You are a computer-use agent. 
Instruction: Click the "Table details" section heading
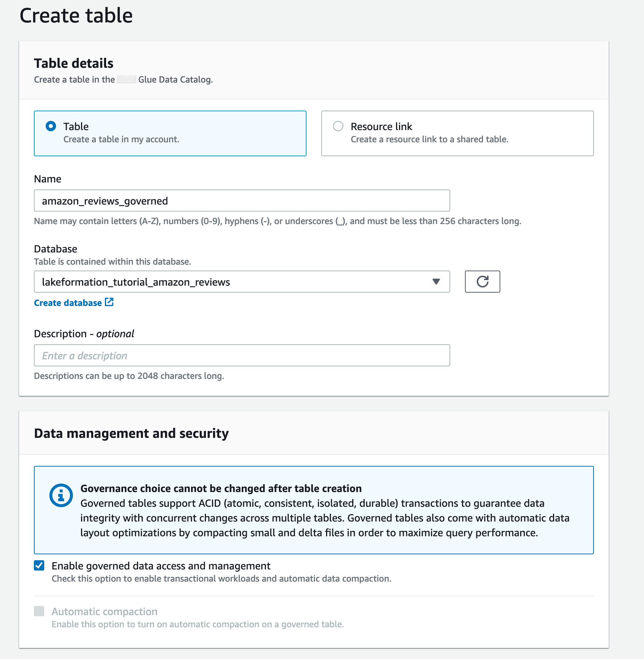coord(74,63)
